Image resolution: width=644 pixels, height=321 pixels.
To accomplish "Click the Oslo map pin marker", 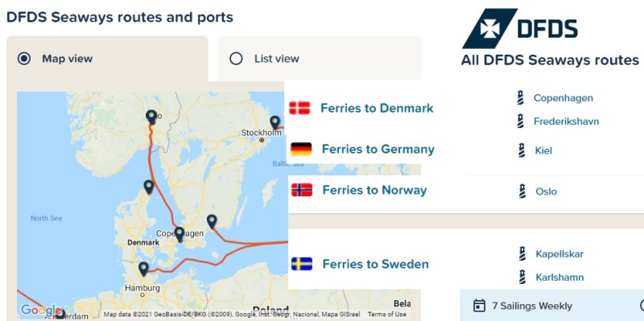I will tap(151, 117).
